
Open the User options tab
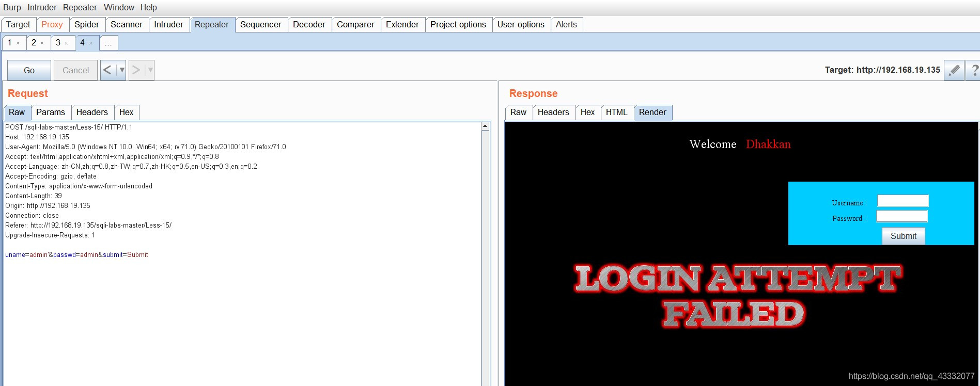click(521, 24)
